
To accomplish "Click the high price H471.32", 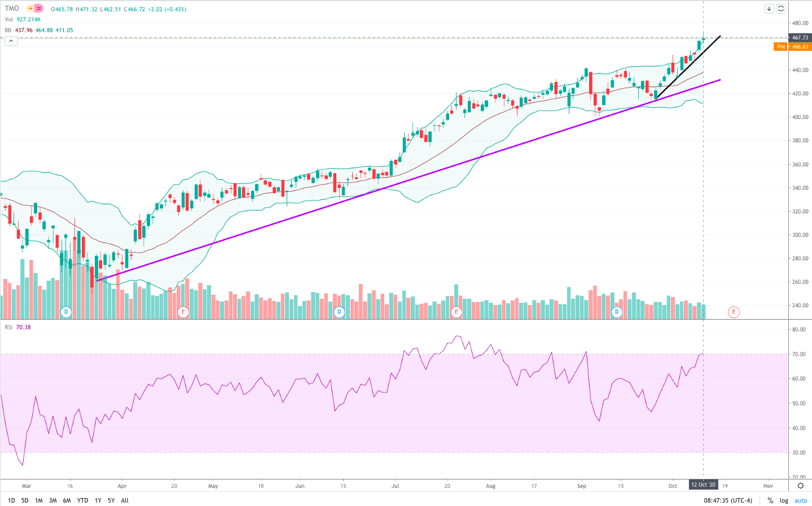I will tap(87, 9).
